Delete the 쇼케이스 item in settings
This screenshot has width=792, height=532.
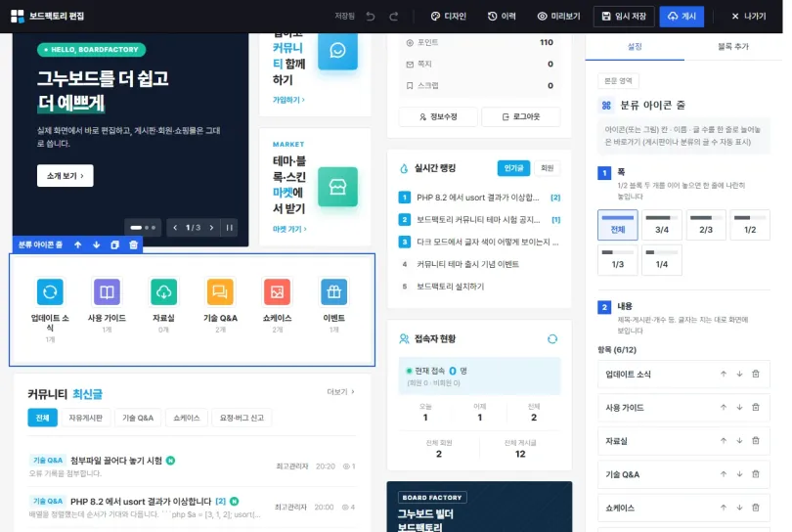pos(756,508)
